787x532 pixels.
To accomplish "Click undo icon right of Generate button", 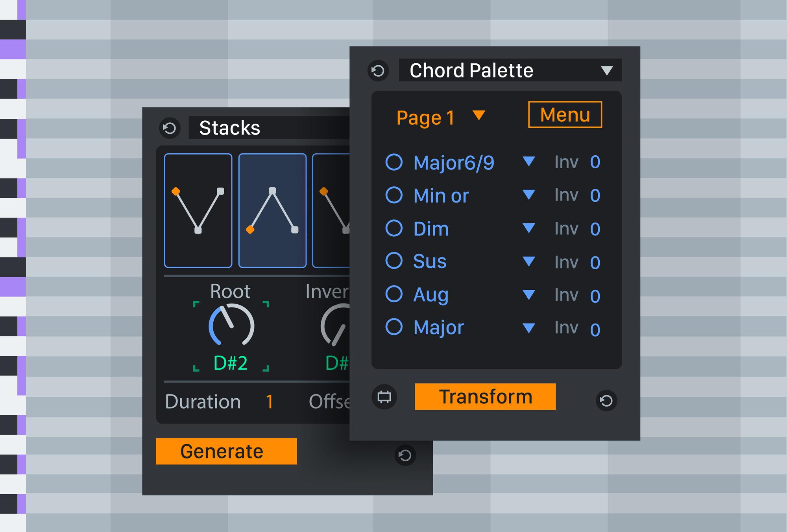I will tap(405, 455).
